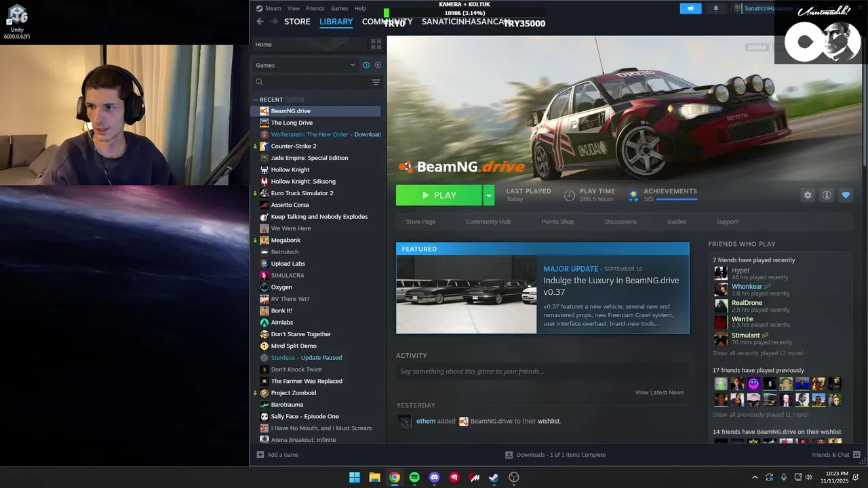The image size is (868, 488).
Task: Open the View menu
Action: click(294, 8)
